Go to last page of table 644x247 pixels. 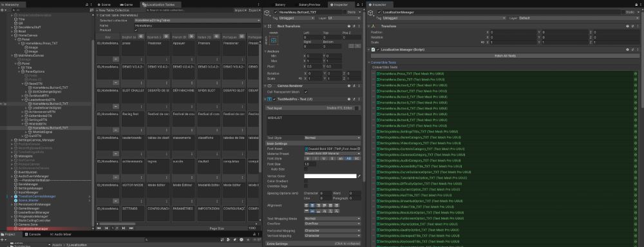click(131, 228)
